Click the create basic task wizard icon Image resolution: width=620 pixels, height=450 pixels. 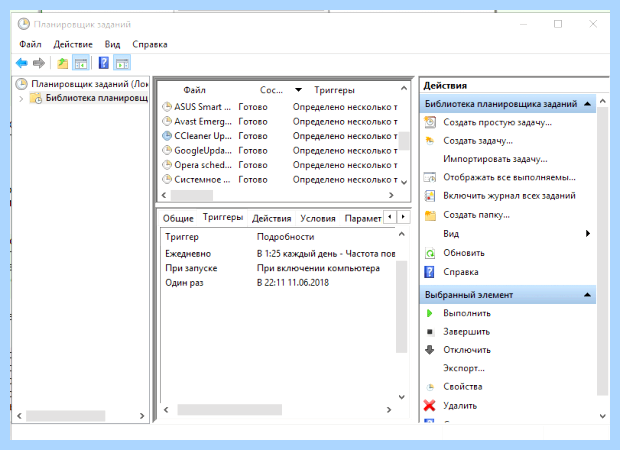430,122
